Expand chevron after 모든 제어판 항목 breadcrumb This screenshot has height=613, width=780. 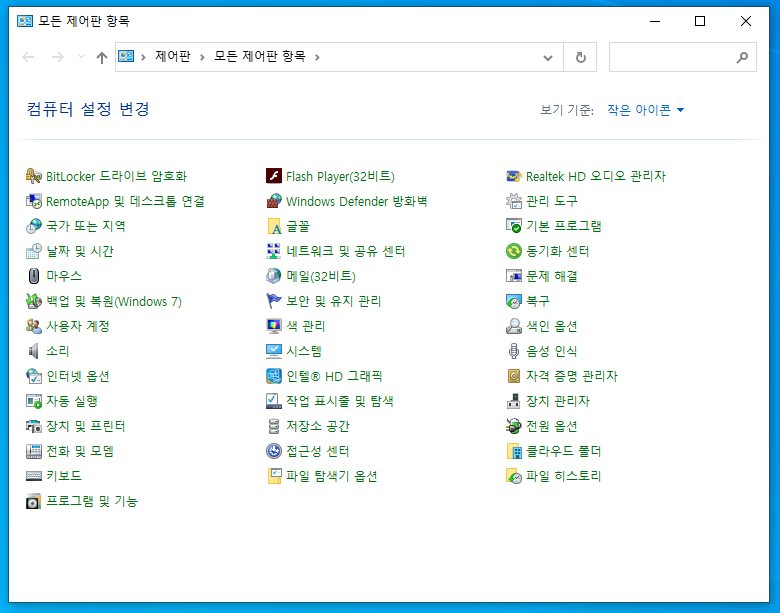pos(317,58)
